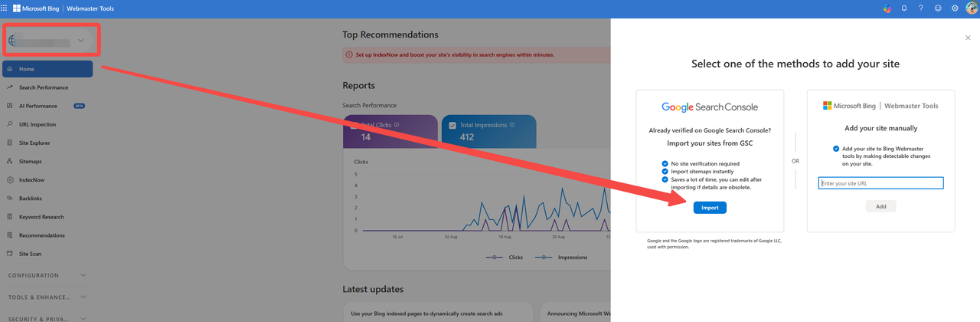
Task: Open the Set up IndexNow recommendation banner
Action: pos(477,55)
